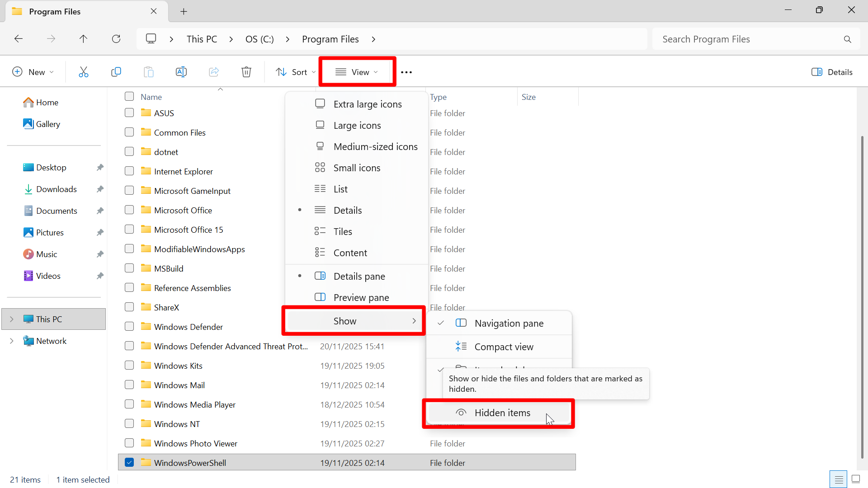
Task: Uncheck the WindowsPowerShell checkbox
Action: click(129, 462)
